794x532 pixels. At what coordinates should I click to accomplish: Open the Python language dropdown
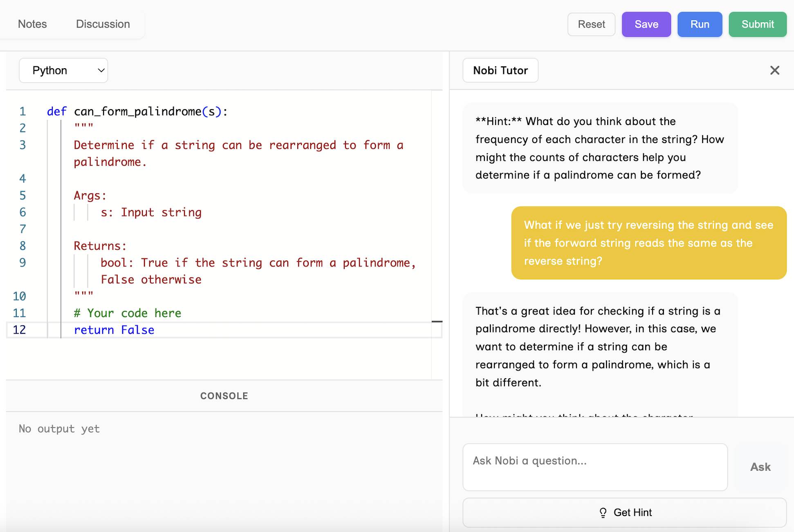[x=64, y=70]
